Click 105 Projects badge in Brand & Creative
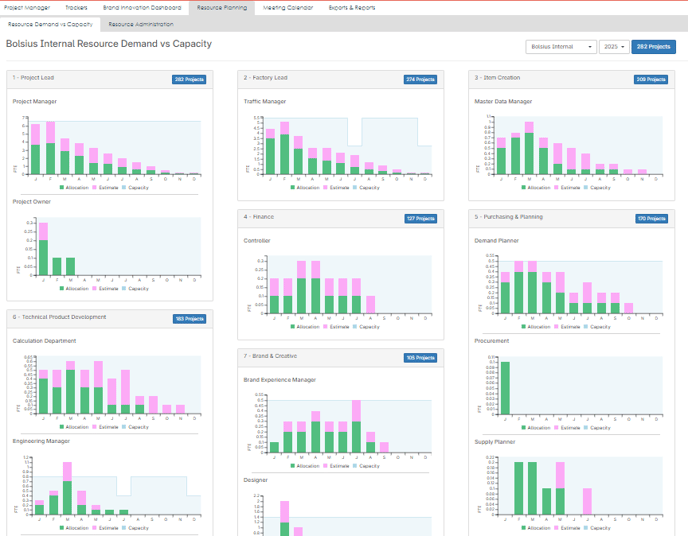Screen dimensions: 688x536 (420, 358)
